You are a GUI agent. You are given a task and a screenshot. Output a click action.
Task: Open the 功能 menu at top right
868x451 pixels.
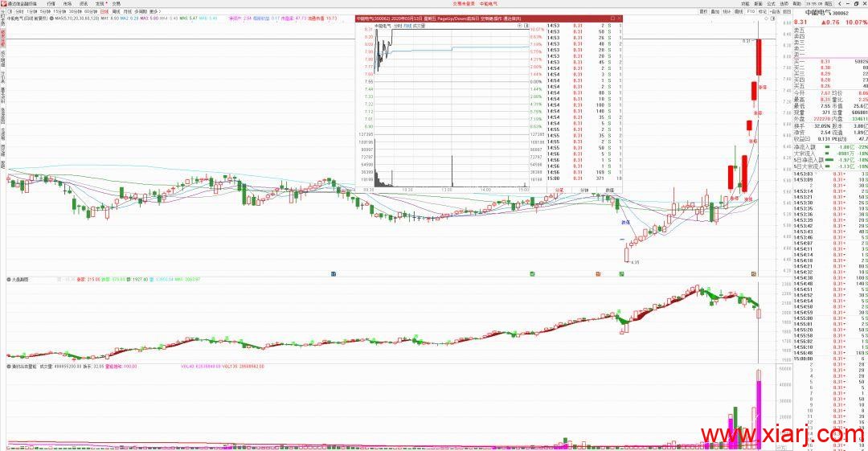pyautogui.click(x=745, y=4)
